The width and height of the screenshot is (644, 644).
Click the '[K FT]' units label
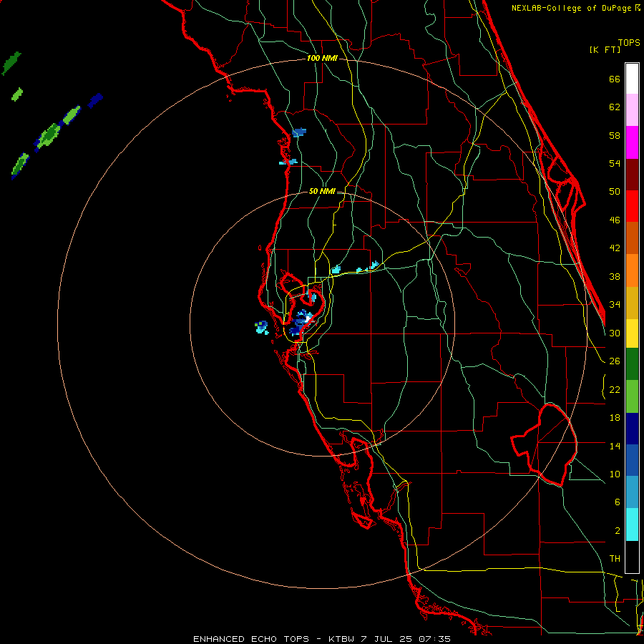[x=605, y=49]
